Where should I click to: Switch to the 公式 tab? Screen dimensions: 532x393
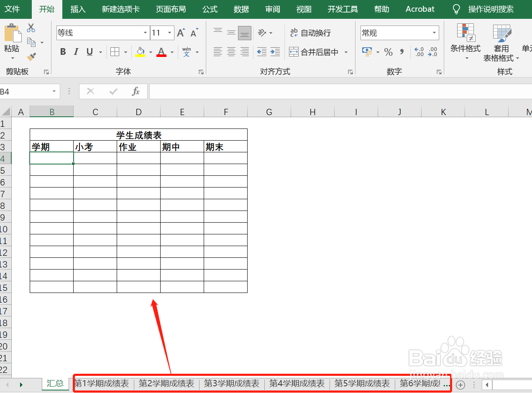(210, 9)
